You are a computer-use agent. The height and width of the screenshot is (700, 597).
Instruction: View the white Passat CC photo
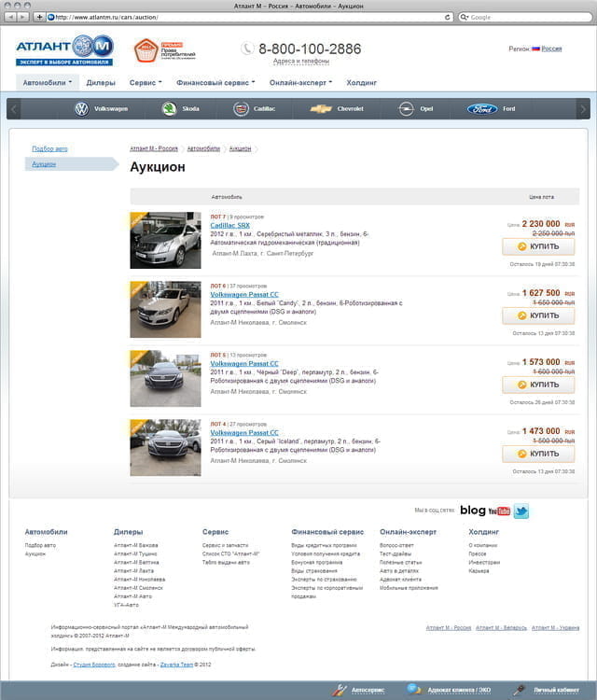(x=165, y=309)
